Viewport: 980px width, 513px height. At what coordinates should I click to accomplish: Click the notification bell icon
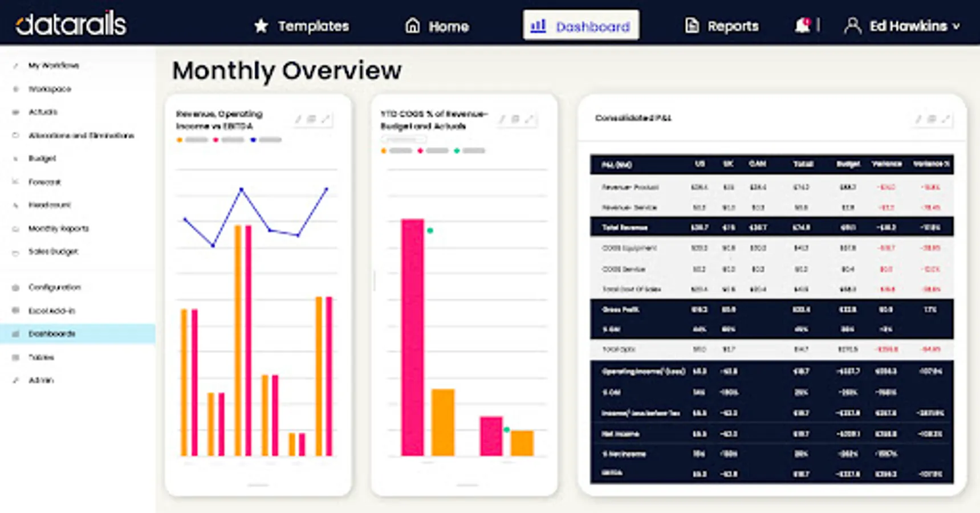coord(803,26)
